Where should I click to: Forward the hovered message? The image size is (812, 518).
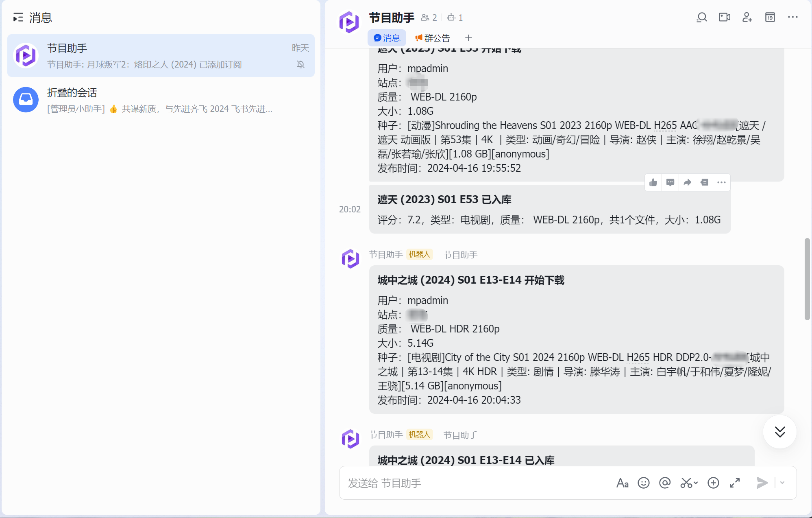tap(688, 182)
